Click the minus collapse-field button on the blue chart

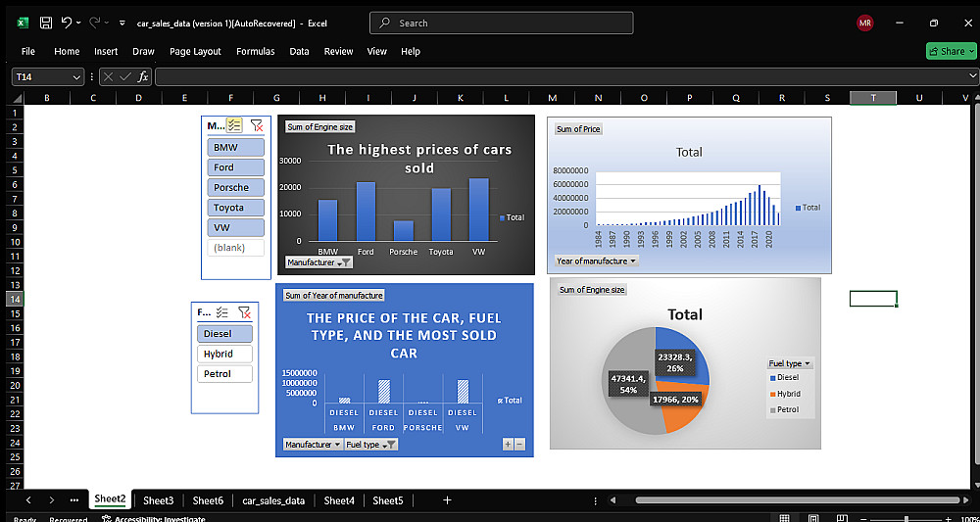tap(519, 444)
